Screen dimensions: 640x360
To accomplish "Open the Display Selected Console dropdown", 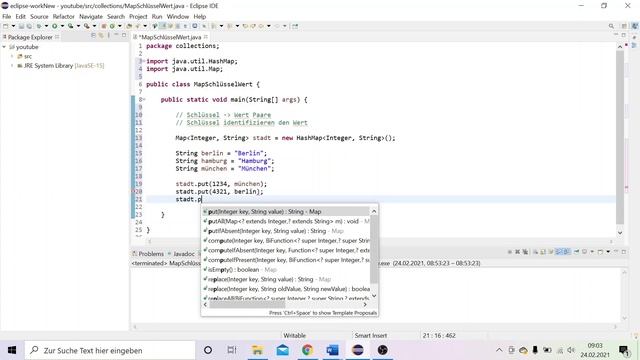I will tap(592, 252).
